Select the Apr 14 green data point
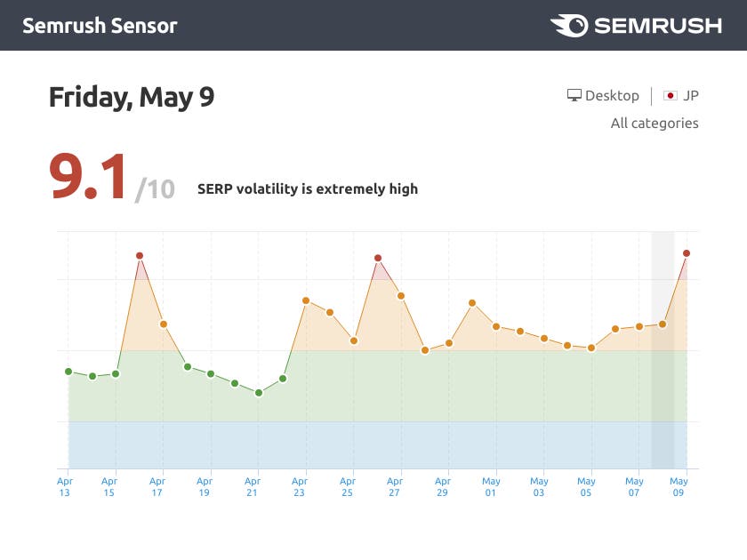The height and width of the screenshot is (560, 747). tap(92, 376)
